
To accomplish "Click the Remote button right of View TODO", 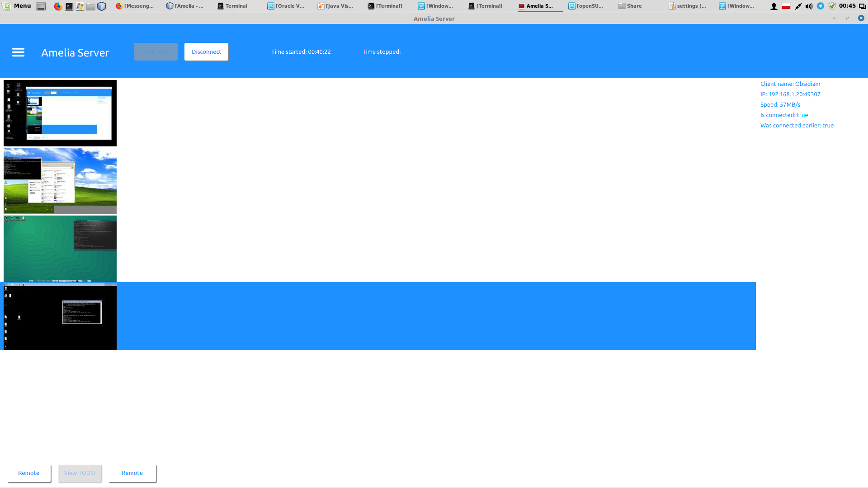I will (132, 473).
